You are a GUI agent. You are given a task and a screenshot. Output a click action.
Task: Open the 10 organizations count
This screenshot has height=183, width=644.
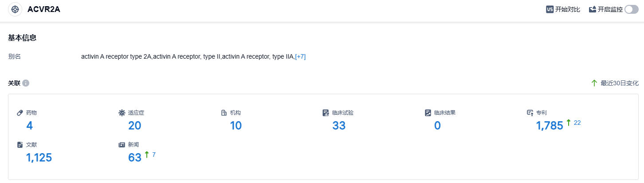236,126
